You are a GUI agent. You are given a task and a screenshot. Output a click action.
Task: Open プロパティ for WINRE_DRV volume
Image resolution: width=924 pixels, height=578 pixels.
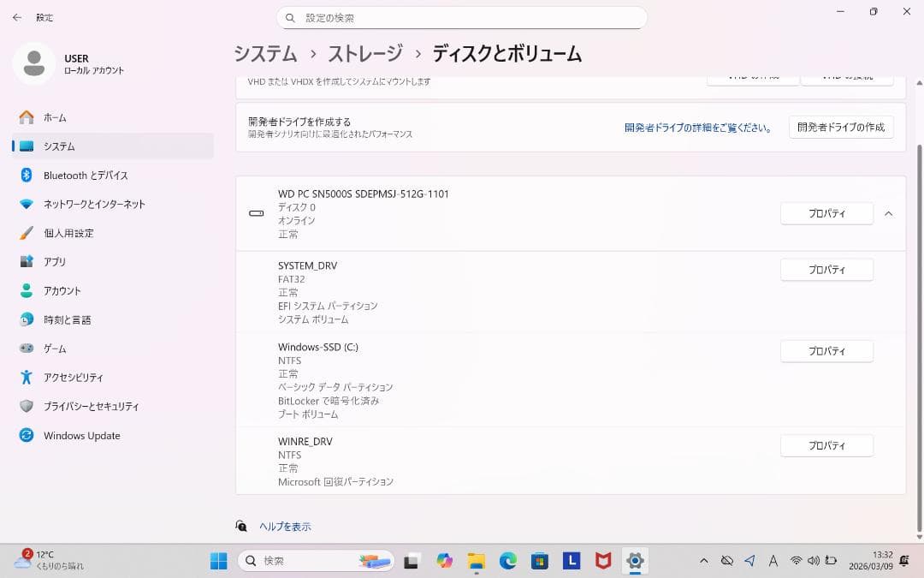point(826,445)
